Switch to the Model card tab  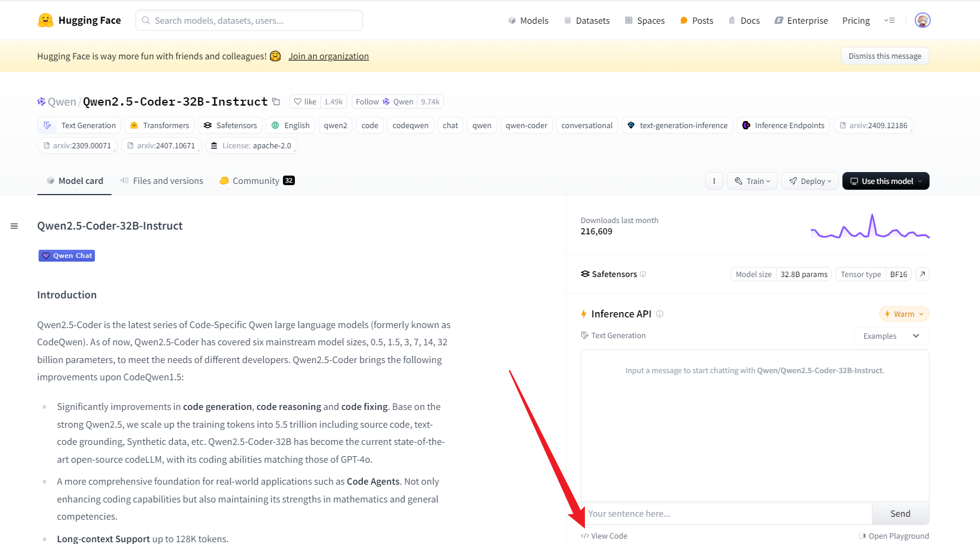(x=75, y=181)
